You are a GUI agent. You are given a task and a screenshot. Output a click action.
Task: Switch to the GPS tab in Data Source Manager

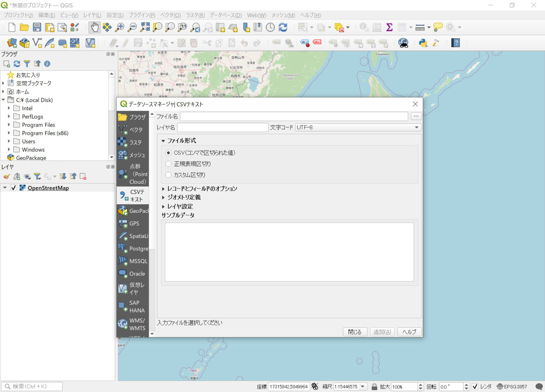(133, 223)
